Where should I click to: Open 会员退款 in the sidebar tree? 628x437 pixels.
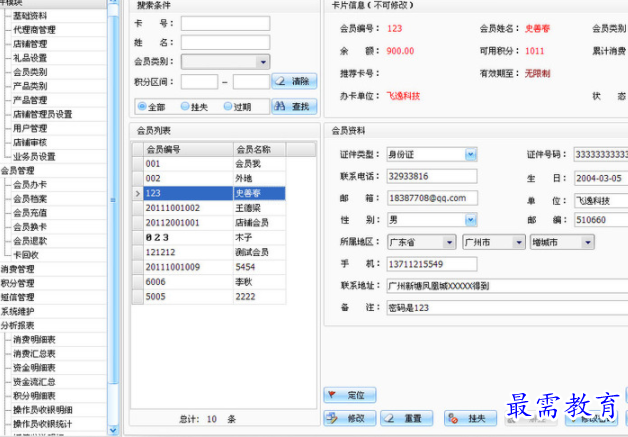point(30,241)
